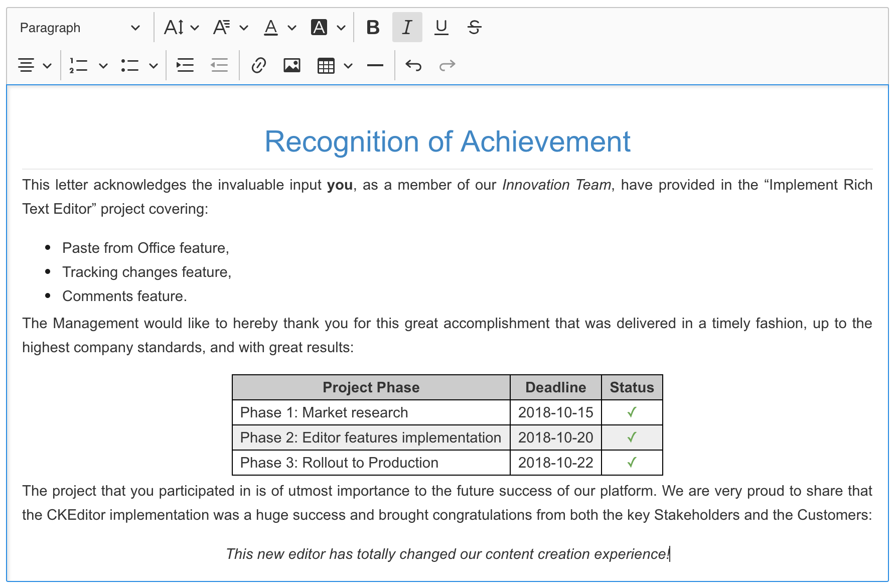Toggle bold formatting

373,27
